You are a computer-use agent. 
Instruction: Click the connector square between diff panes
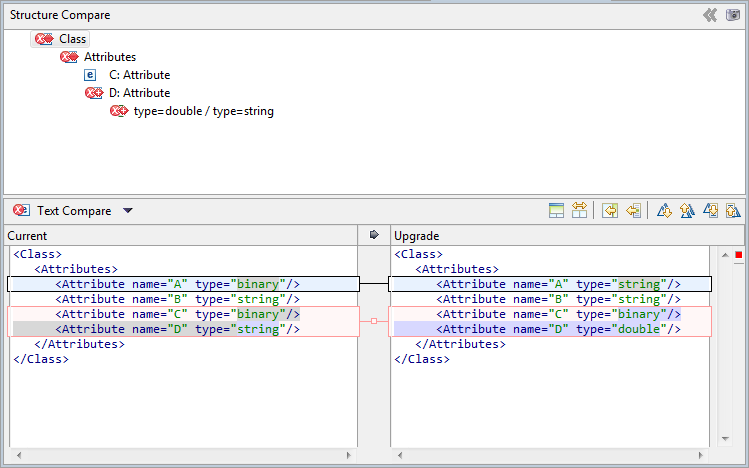[374, 321]
